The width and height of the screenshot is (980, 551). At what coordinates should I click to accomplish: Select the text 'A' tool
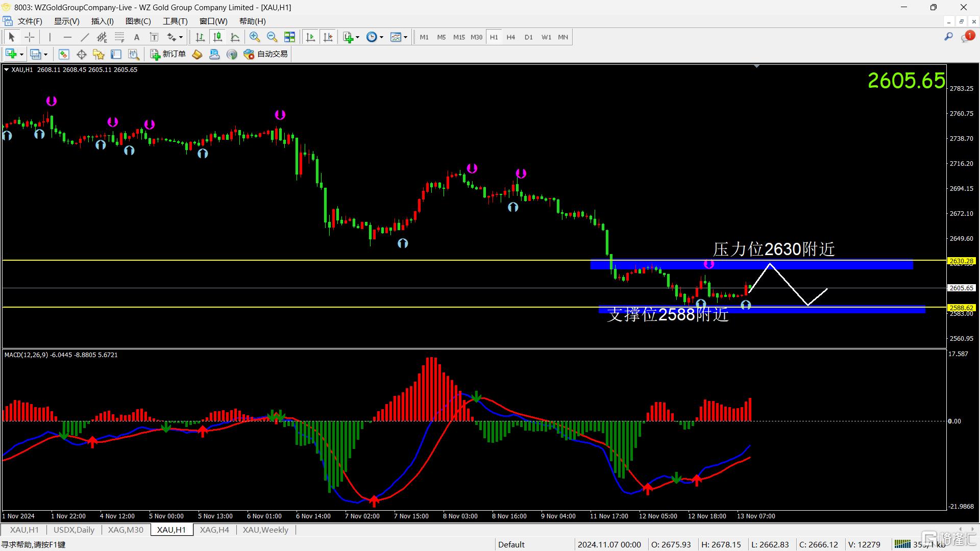click(136, 37)
